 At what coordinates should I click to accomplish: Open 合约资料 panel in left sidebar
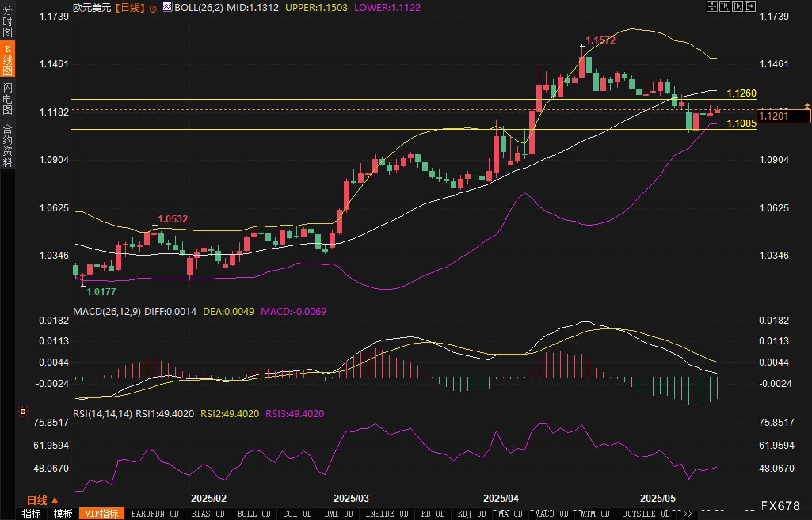pos(8,145)
